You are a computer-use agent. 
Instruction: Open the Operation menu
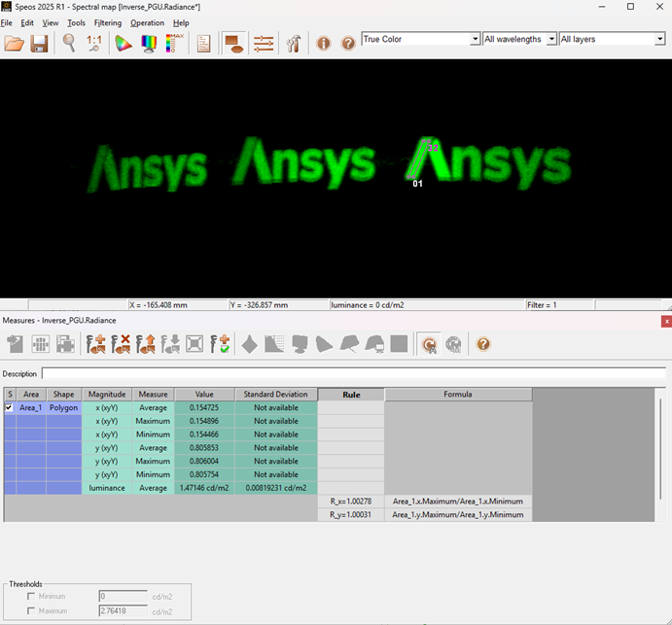point(147,23)
